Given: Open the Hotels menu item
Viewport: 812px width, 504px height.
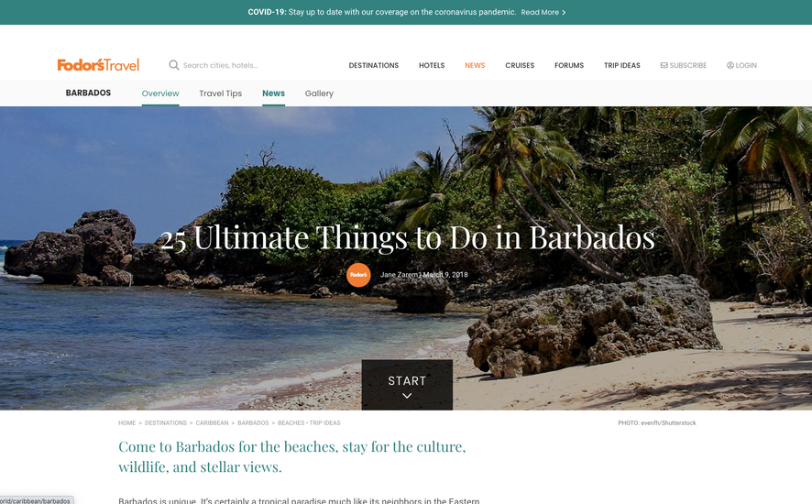Looking at the screenshot, I should tap(432, 65).
